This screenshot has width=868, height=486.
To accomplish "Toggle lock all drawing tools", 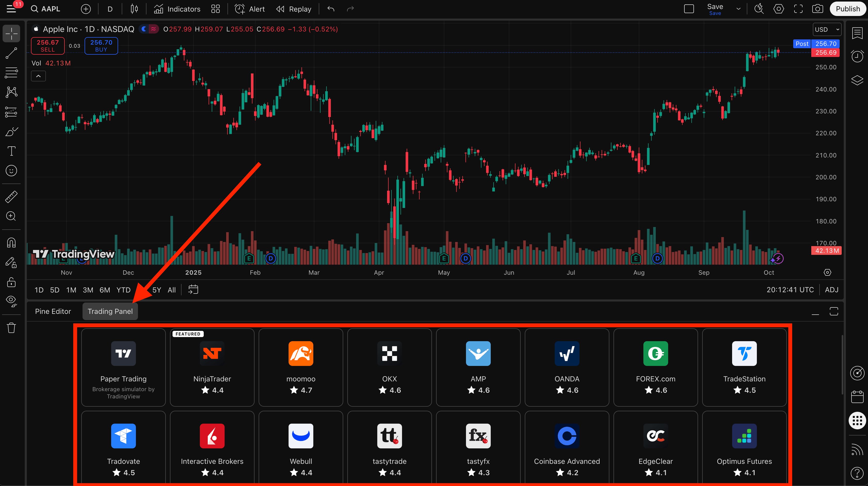I will click(11, 282).
